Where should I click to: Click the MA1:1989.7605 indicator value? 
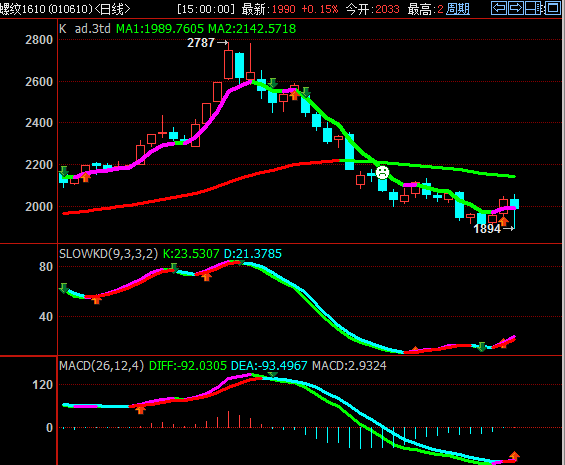click(160, 28)
